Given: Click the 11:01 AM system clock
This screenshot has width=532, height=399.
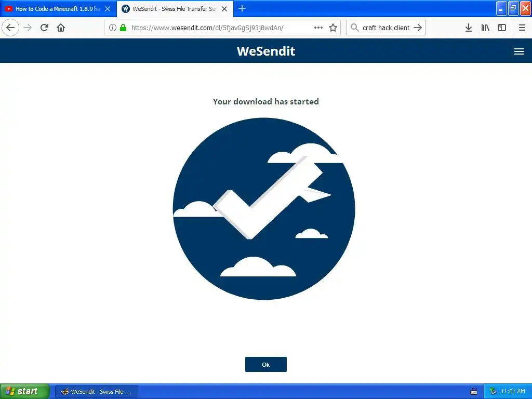Looking at the screenshot, I should 513,391.
